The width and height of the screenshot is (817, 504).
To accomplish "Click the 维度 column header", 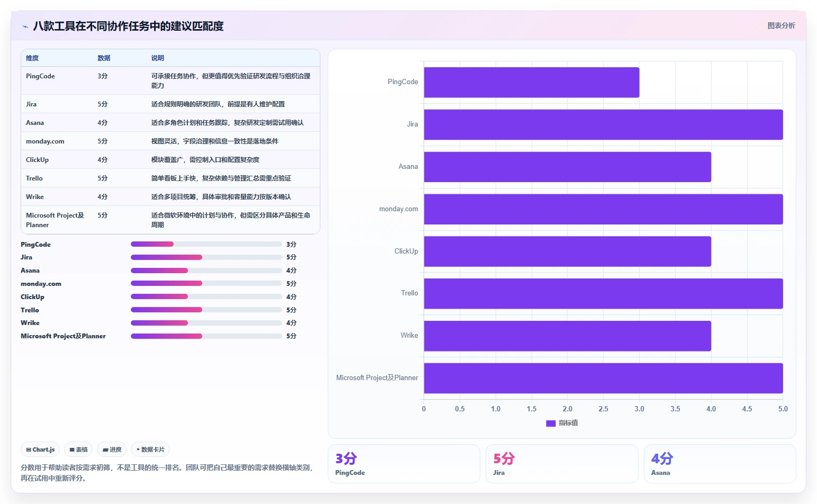I will click(32, 58).
